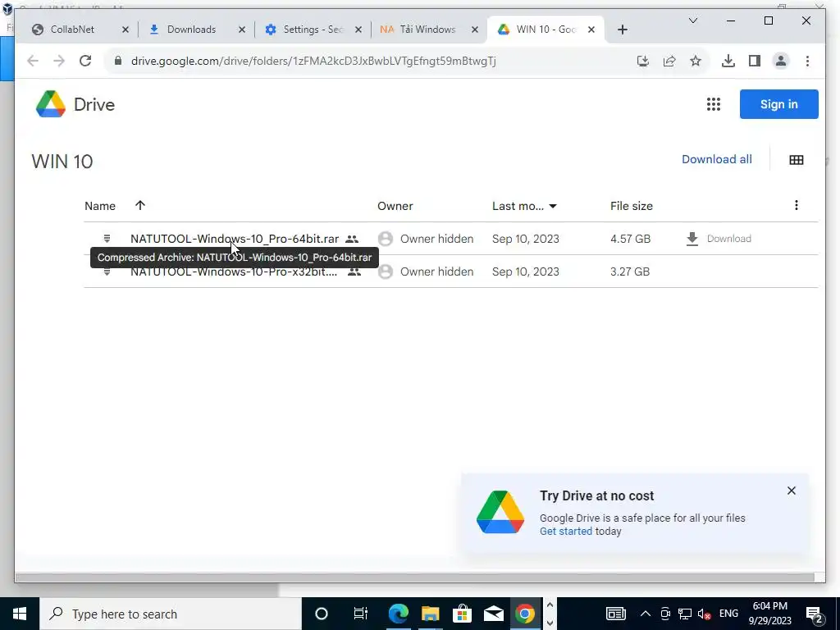Click the Windows taskbar search box
840x630 pixels.
click(171, 614)
